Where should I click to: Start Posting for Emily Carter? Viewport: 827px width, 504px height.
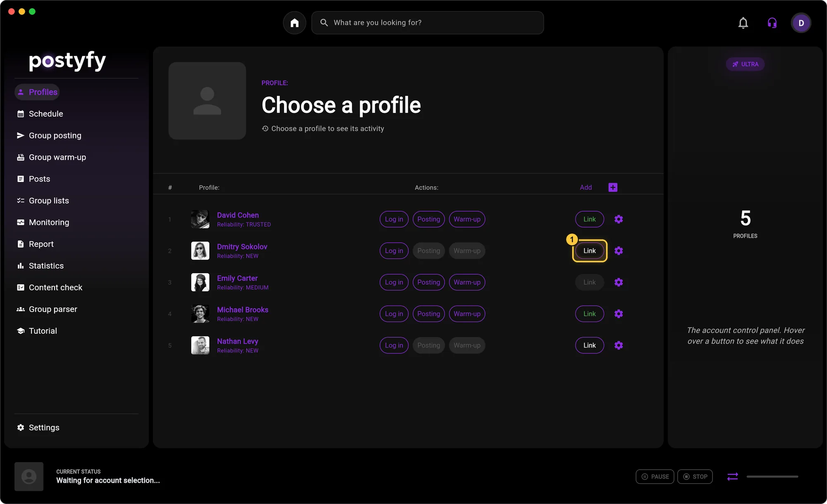428,282
